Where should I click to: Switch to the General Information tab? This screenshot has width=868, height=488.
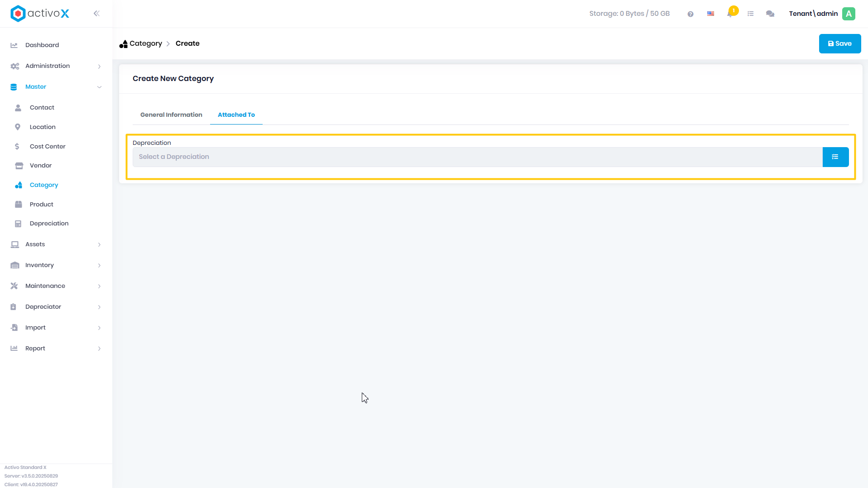pos(171,115)
